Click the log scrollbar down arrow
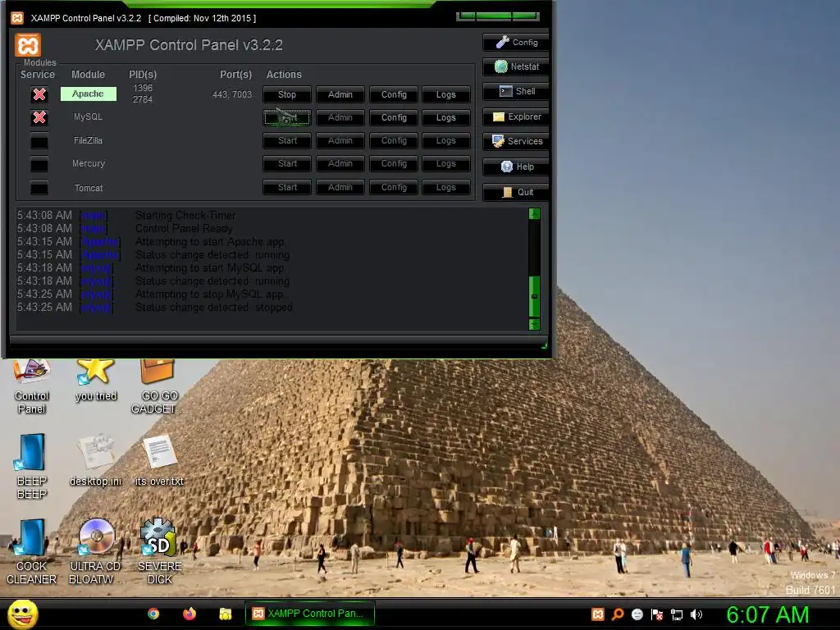Screen dimensions: 840x630 click(x=534, y=324)
